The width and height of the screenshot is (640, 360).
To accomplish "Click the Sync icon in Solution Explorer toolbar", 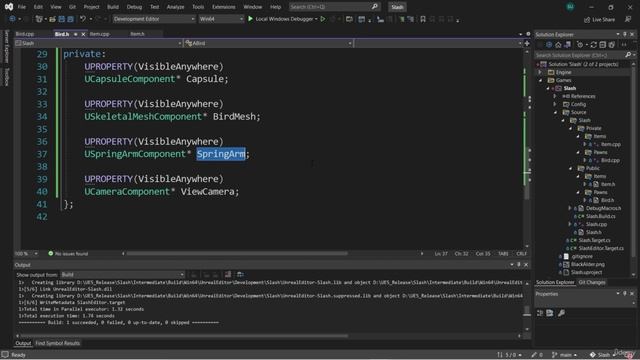I will tap(593, 45).
